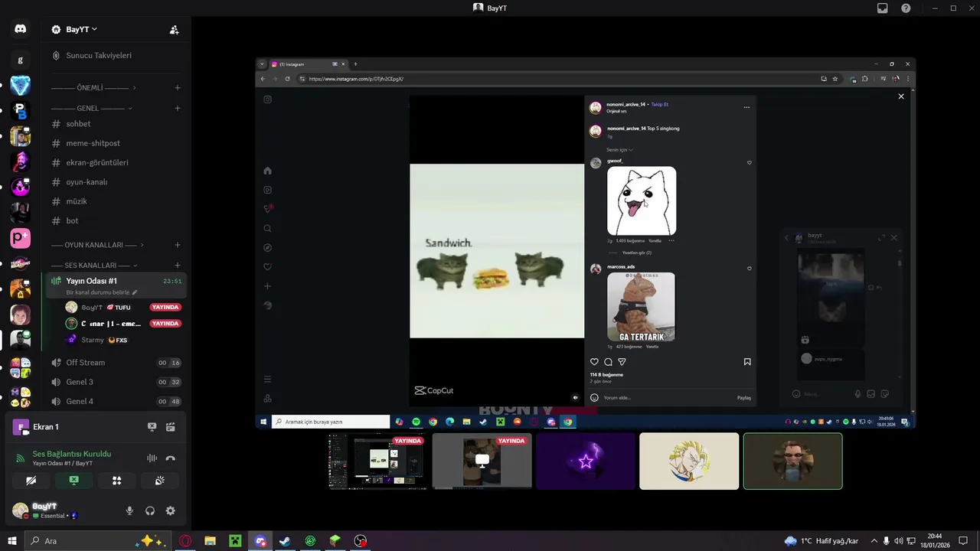Screen dimensions: 980x551
Task: Click Bir kanal durumu belirle
Action: coord(102,292)
